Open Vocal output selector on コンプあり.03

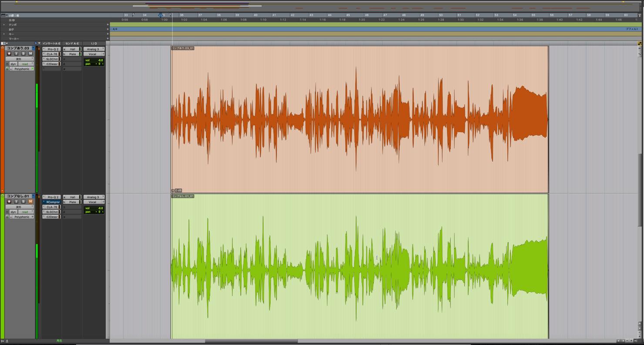(94, 54)
